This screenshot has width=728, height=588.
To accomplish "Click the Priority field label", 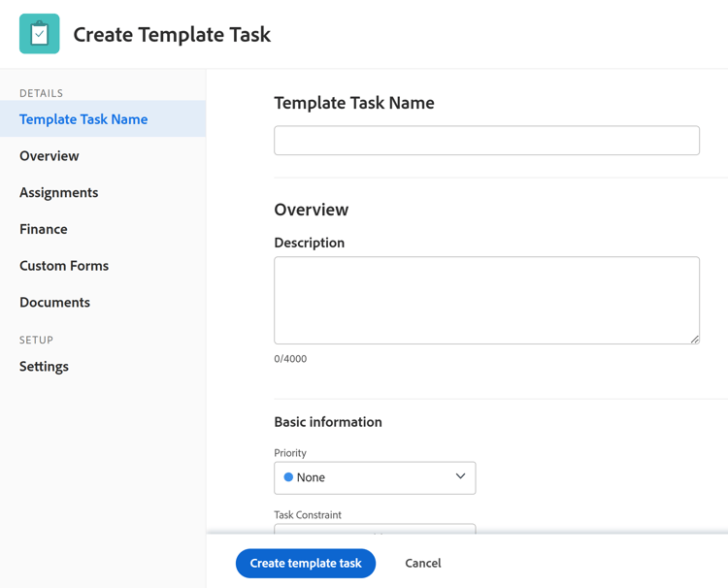I will pyautogui.click(x=290, y=453).
